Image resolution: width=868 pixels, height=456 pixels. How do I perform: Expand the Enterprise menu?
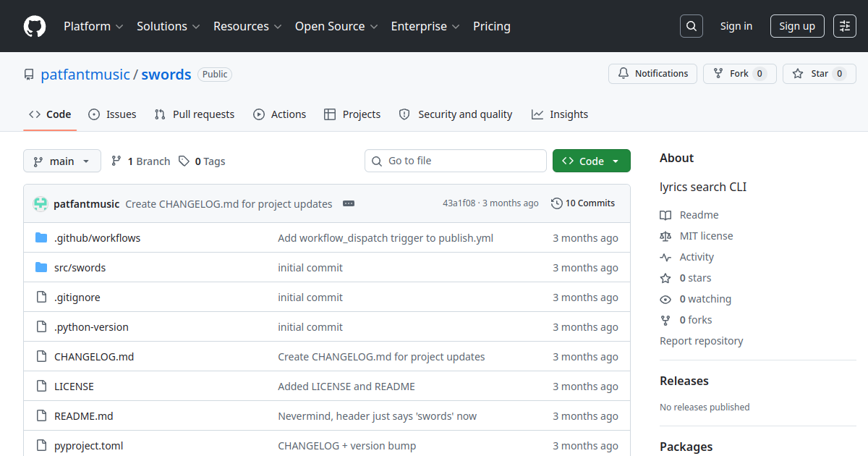coord(425,26)
